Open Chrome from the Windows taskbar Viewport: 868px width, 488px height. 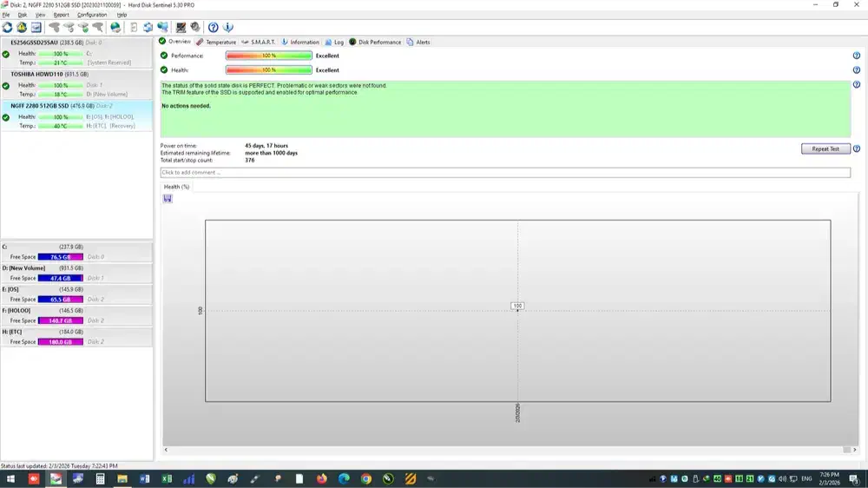pos(366,478)
